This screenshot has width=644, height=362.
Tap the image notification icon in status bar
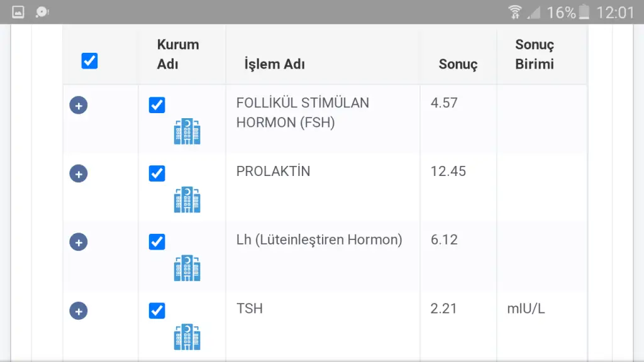click(x=18, y=12)
